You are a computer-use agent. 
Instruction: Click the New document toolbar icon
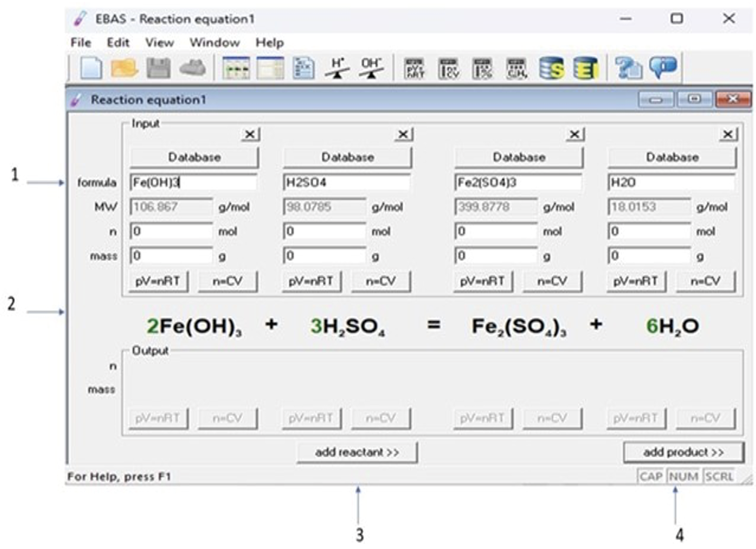coord(91,68)
